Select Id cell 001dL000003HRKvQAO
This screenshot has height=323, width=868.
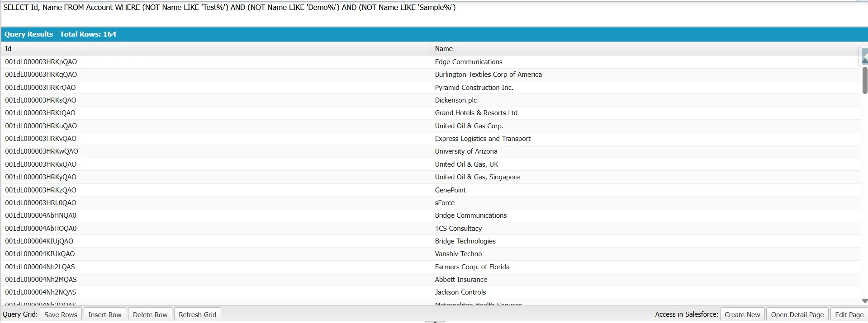216,139
